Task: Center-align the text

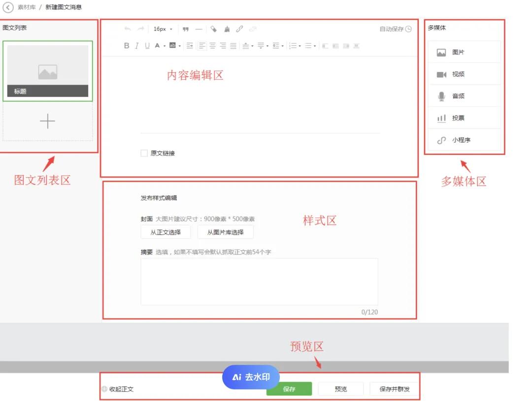Action: 213,46
